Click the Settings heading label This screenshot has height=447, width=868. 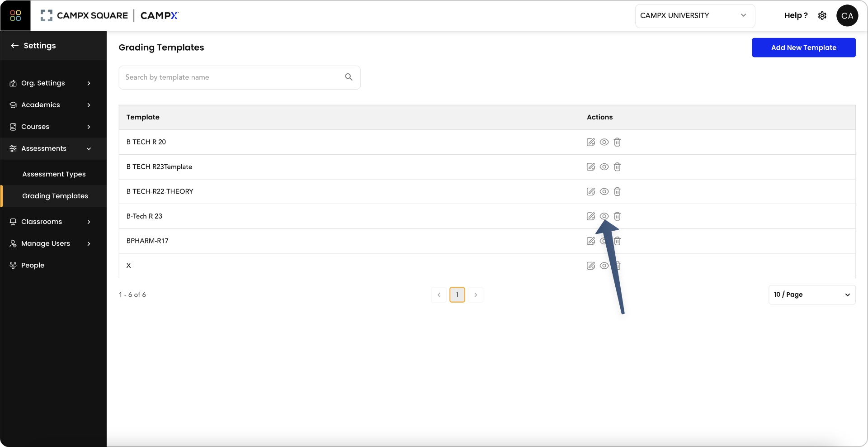point(40,46)
